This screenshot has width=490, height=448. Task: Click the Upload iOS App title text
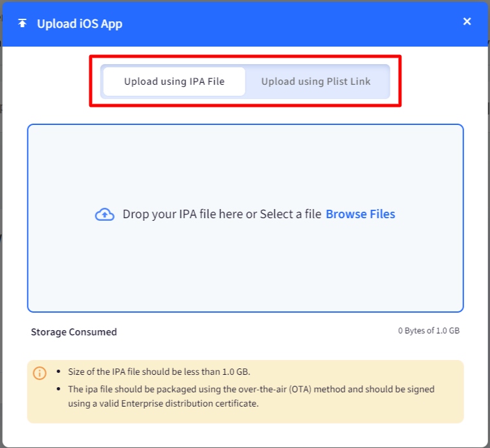[80, 24]
